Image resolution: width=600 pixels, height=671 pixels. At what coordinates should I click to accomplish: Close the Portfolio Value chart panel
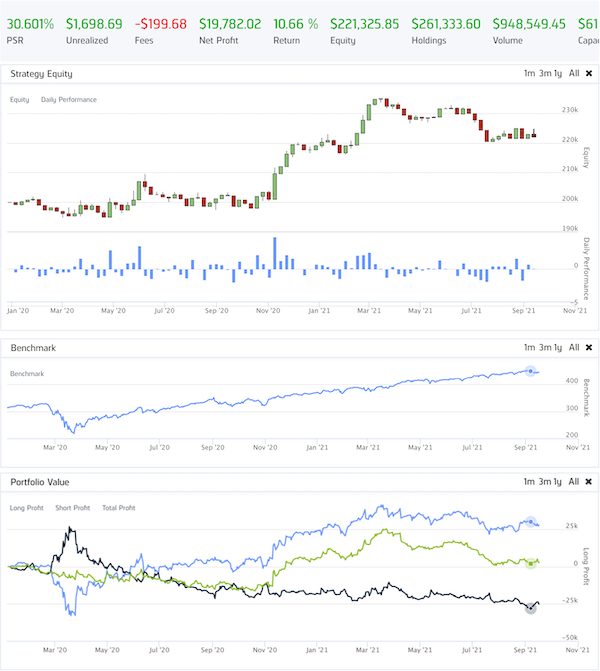pos(588,482)
